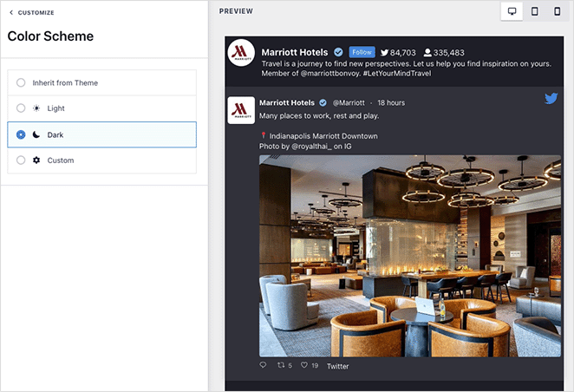The image size is (574, 392).
Task: Click the blue Twitter logo on tweet
Action: [551, 98]
